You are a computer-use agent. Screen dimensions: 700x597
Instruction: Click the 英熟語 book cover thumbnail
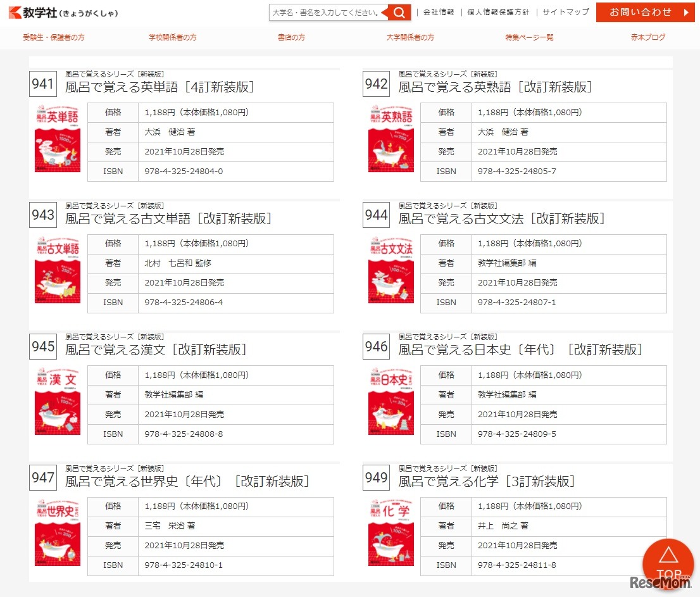point(391,139)
